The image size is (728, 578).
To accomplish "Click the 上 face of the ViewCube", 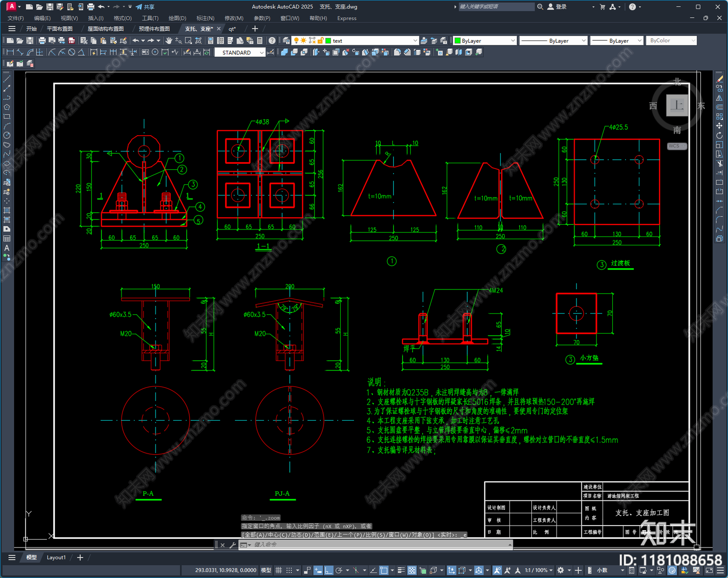I will pos(677,105).
